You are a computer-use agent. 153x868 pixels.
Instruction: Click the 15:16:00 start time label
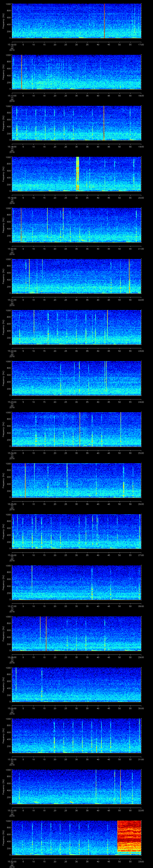pyautogui.click(x=12, y=44)
